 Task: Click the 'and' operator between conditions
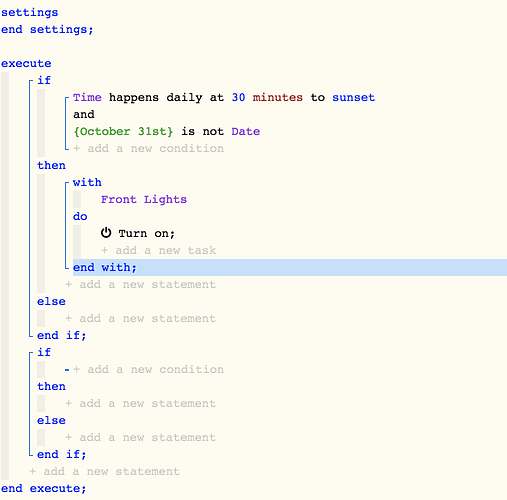[84, 114]
